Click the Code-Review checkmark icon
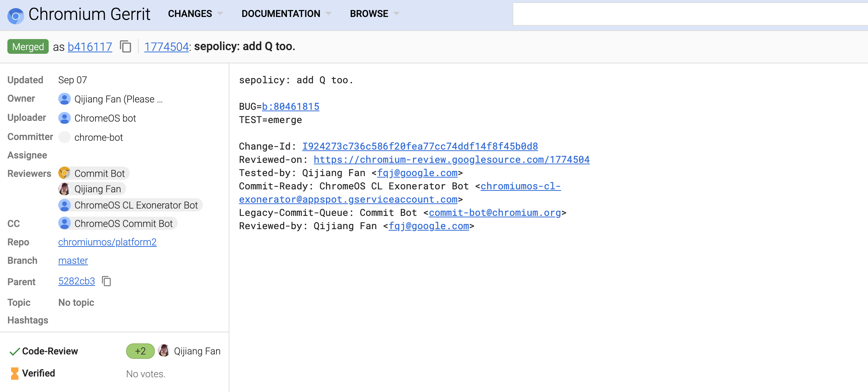This screenshot has height=392, width=868. [14, 351]
